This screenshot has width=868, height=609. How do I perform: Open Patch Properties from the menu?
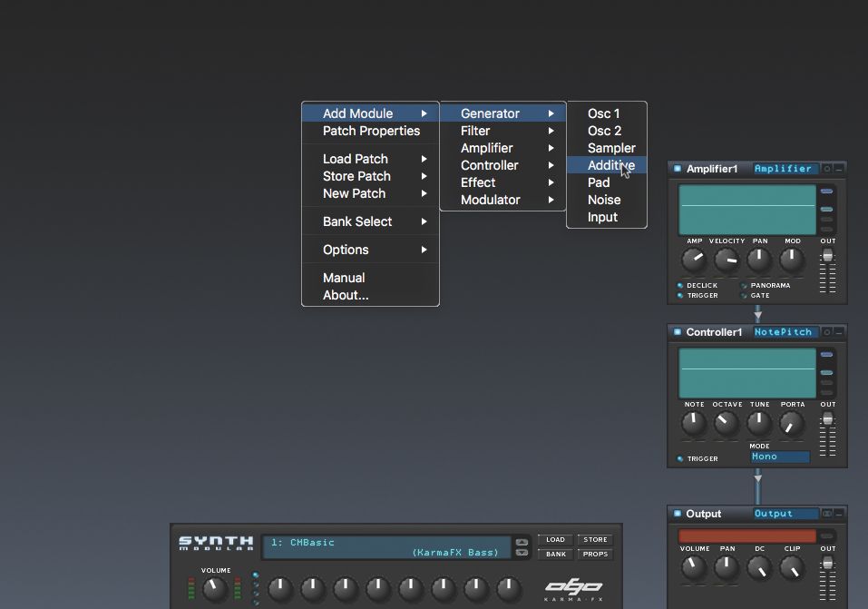pyautogui.click(x=370, y=131)
